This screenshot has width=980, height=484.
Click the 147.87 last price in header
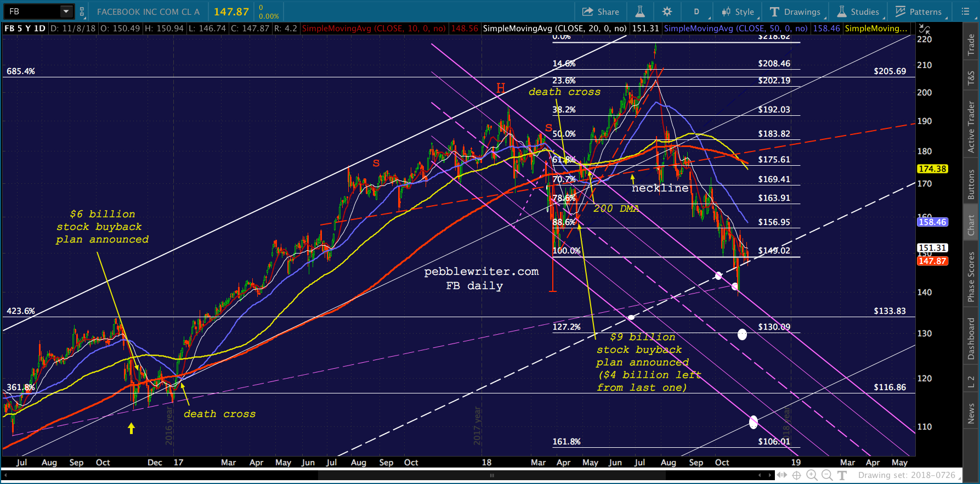(x=231, y=12)
